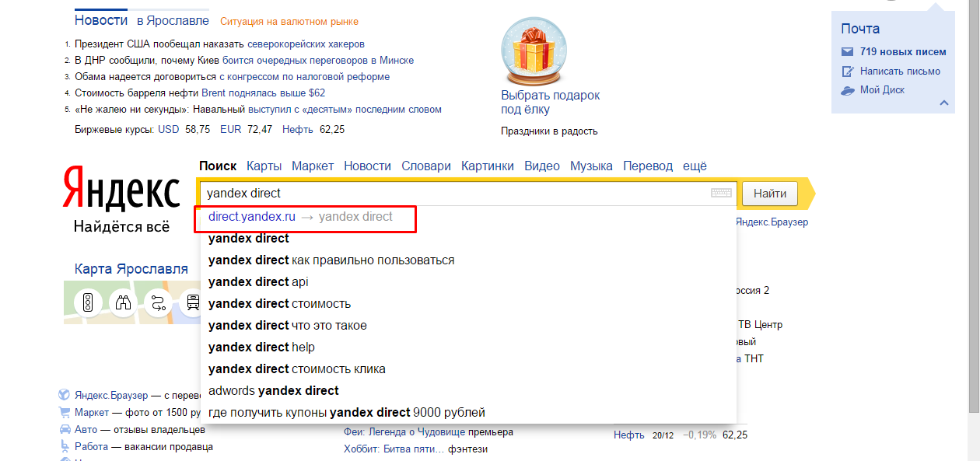980x461 pixels.
Task: Expand the ещё services menu
Action: point(695,166)
